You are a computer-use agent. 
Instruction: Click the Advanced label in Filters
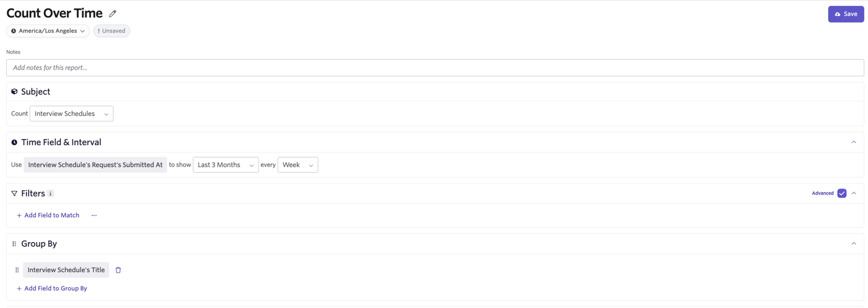822,193
